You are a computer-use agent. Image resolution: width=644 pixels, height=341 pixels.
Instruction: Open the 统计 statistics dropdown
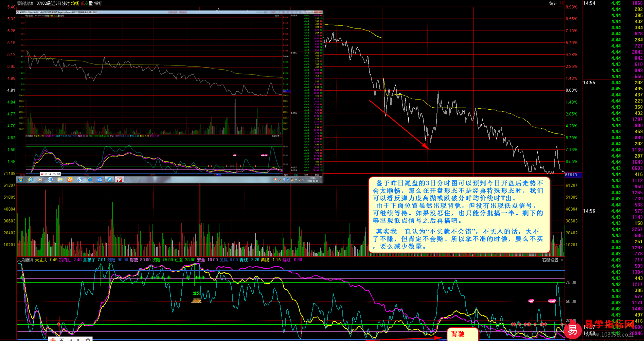coord(553,3)
